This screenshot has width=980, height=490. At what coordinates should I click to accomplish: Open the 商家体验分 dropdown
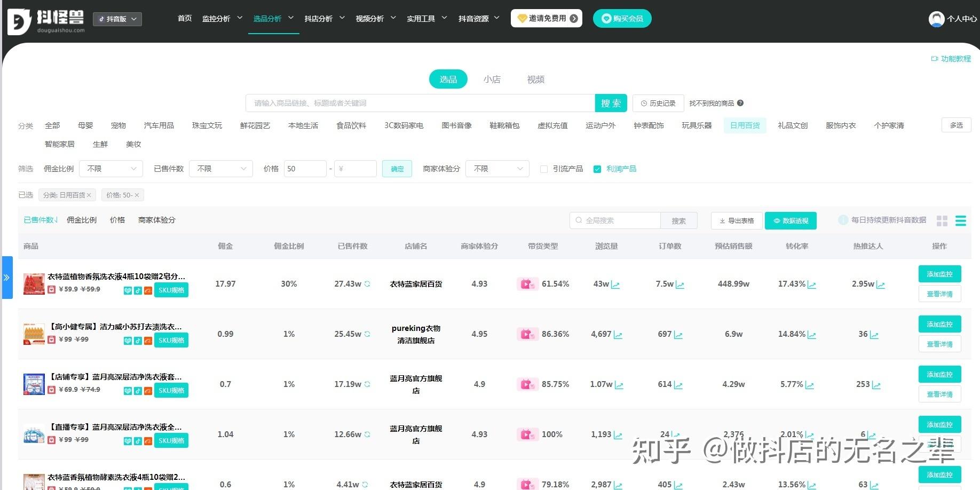(497, 169)
